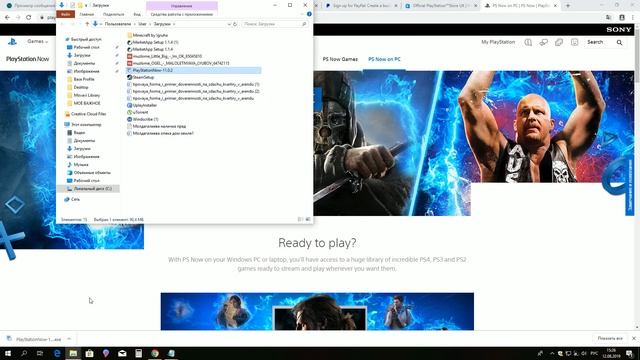Screen dimensions: 640x360
Task: Expand the Explorer recent locations arrow
Action: pyautogui.click(x=81, y=24)
